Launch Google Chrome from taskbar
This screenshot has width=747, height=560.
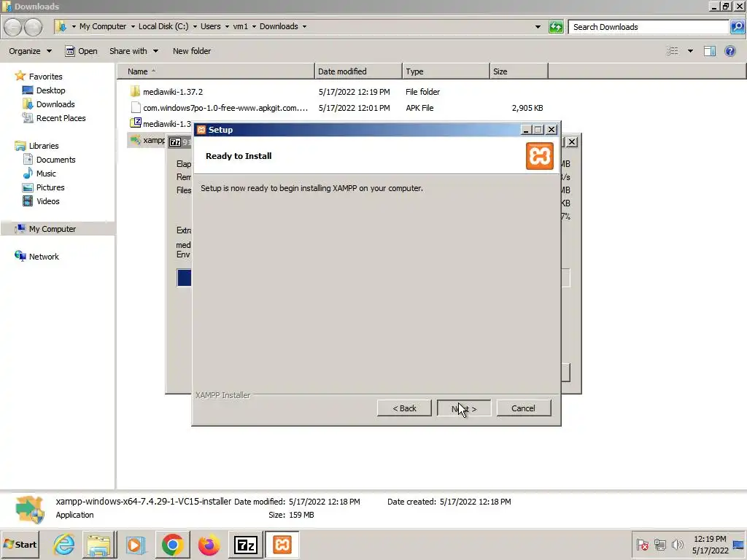point(172,544)
